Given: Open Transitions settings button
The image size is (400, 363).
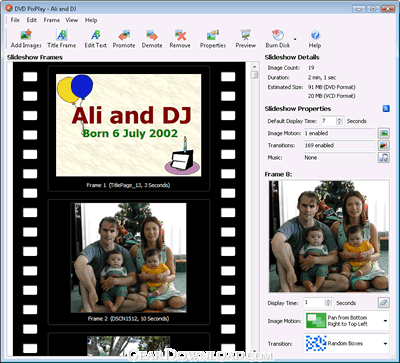Looking at the screenshot, I should (384, 145).
